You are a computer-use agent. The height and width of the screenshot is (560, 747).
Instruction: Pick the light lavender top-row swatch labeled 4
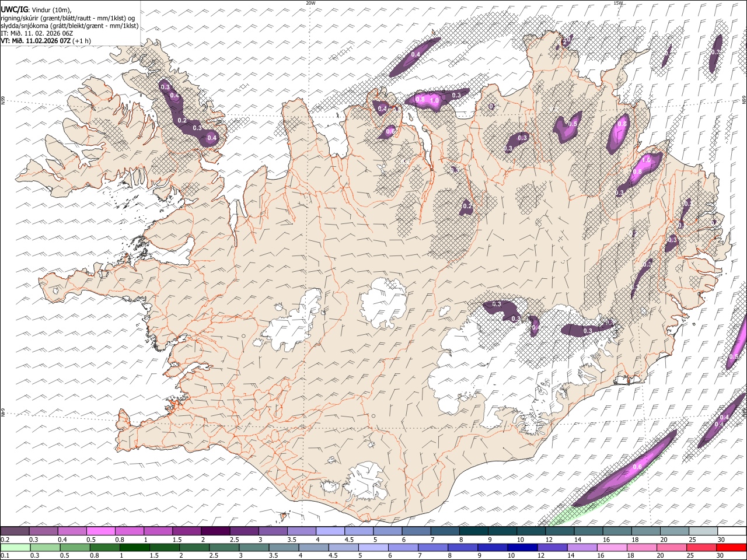click(329, 531)
